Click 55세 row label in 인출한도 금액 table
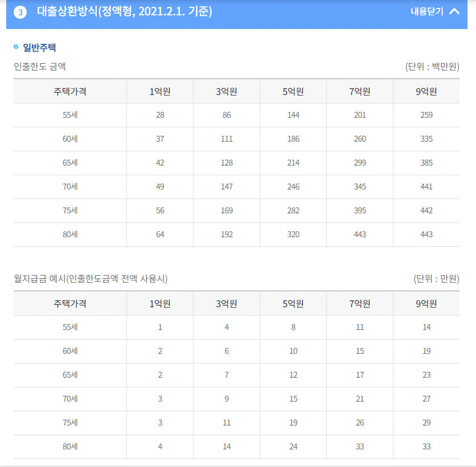Image resolution: width=476 pixels, height=467 pixels. [x=70, y=115]
